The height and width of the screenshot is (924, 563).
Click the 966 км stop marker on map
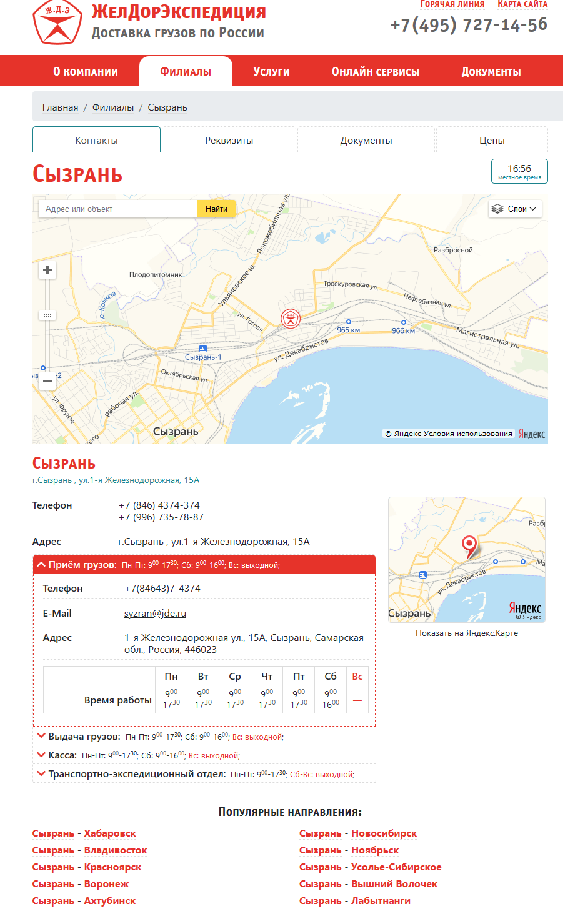click(403, 322)
